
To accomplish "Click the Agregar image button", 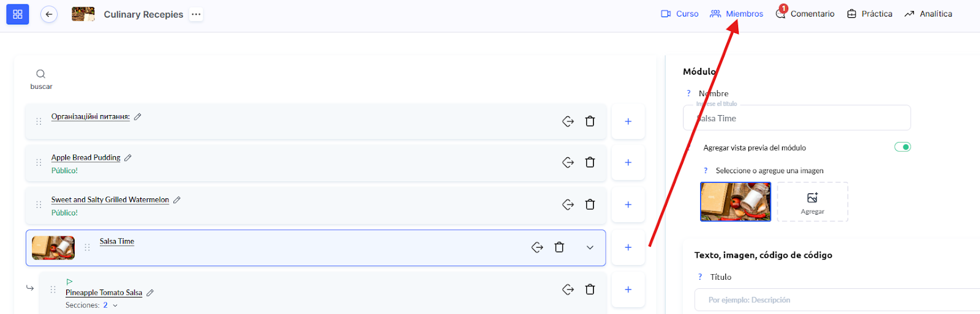I will (x=812, y=201).
